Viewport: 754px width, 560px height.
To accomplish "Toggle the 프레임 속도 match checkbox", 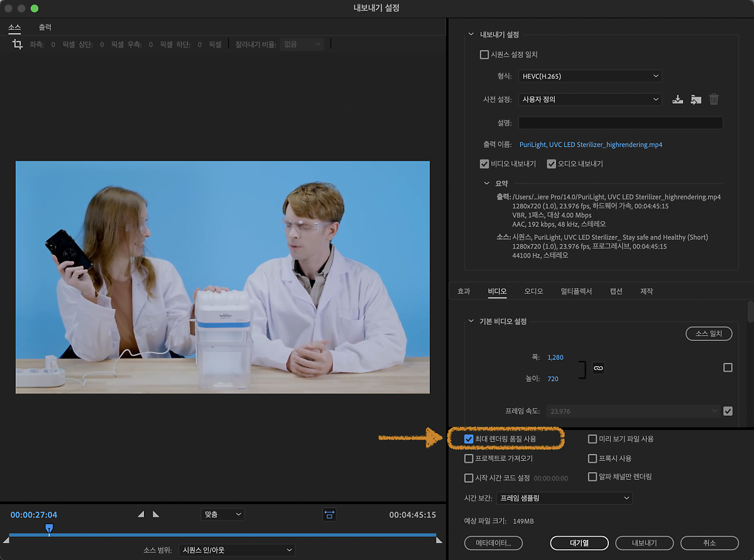I will pos(728,411).
